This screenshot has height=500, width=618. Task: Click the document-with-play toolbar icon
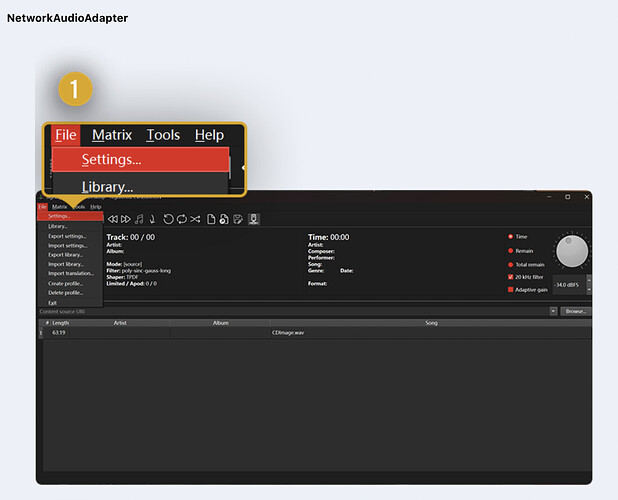pos(224,219)
